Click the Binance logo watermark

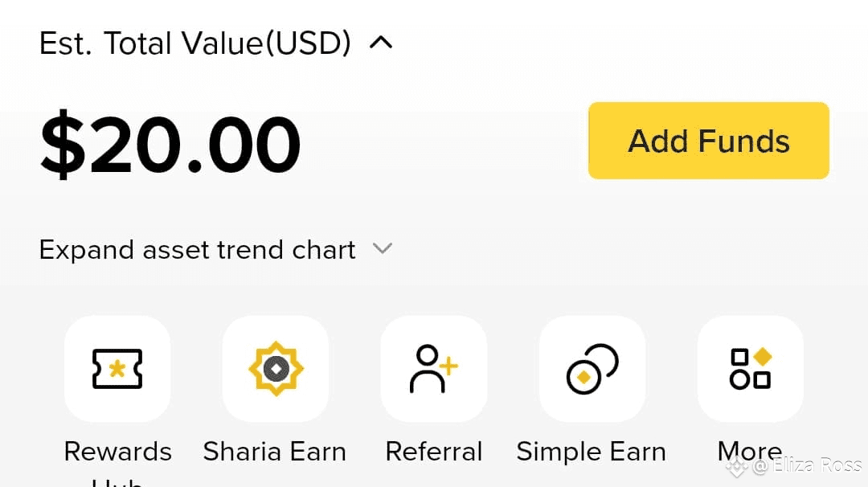(736, 465)
